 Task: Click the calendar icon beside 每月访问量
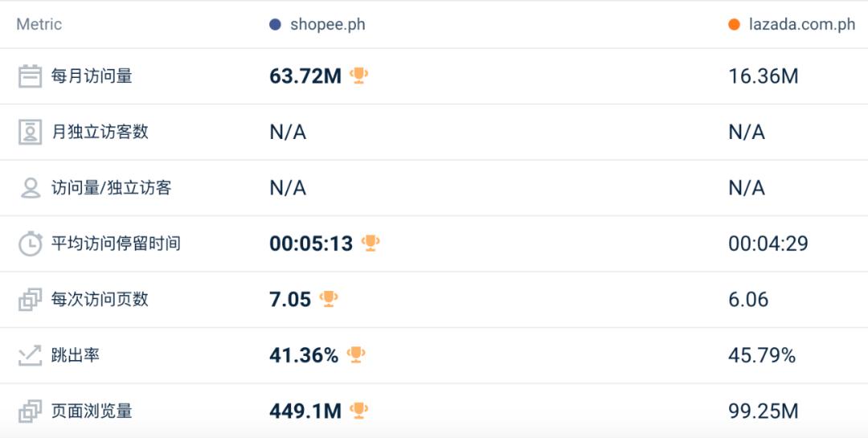click(30, 76)
